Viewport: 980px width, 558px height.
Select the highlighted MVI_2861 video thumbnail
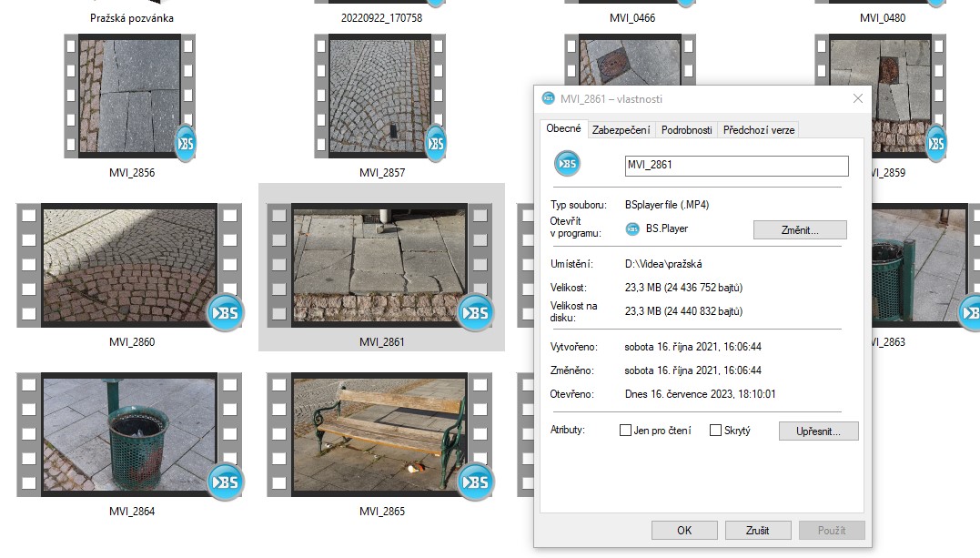click(380, 265)
